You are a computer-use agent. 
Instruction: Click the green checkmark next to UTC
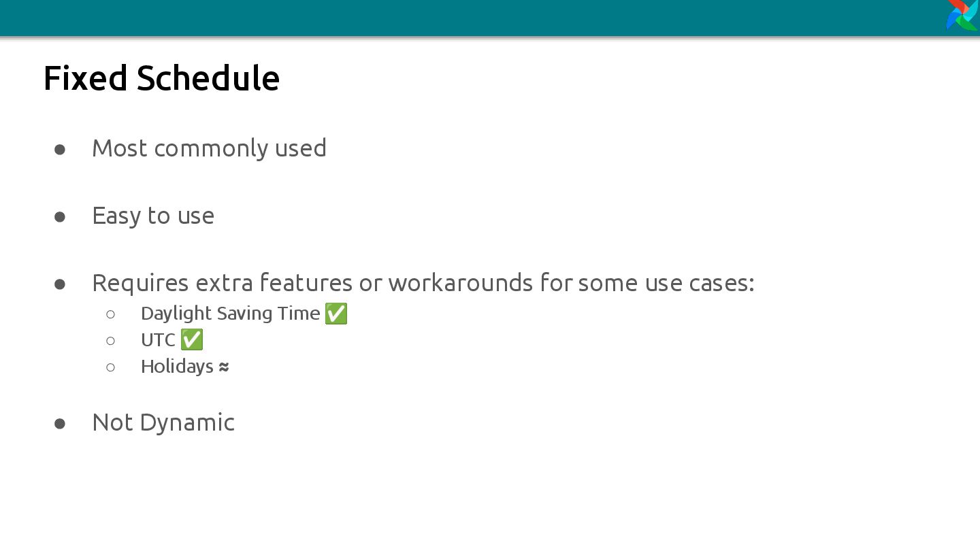click(x=192, y=339)
